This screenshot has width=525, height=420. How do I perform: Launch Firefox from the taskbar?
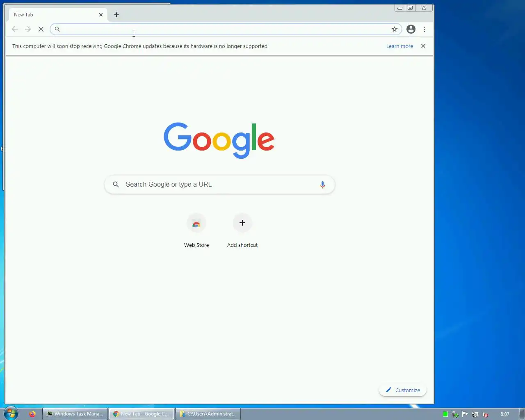32,414
